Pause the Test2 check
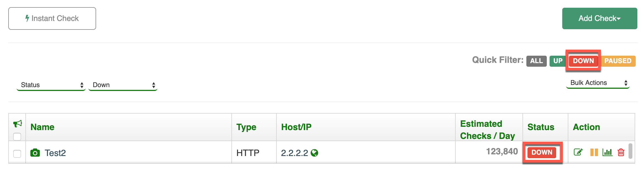Viewport: 644px width, 172px height. tap(594, 152)
